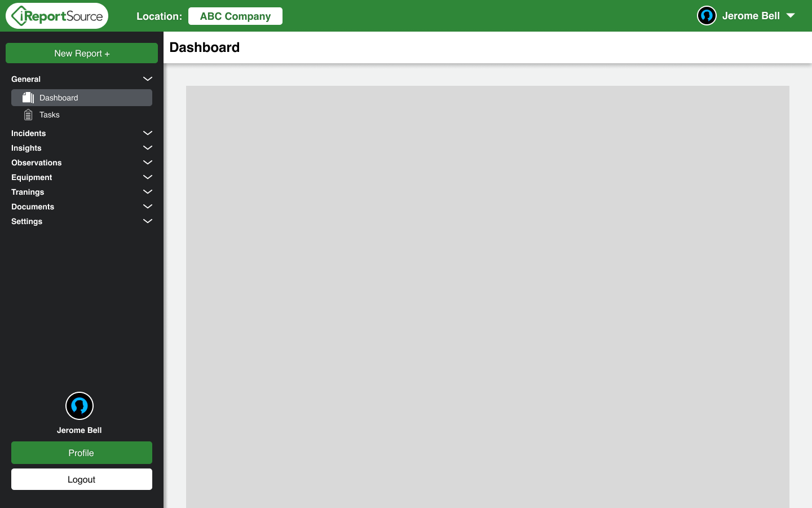The width and height of the screenshot is (812, 508).
Task: Expand the Incidents section chevron
Action: (x=148, y=133)
